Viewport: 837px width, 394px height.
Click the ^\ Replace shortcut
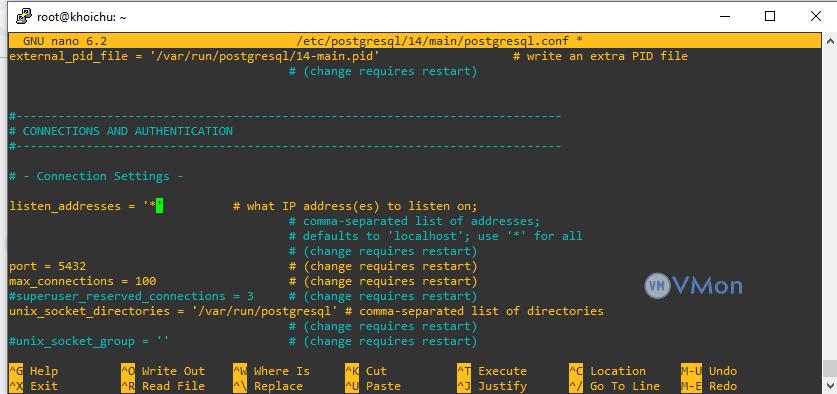[268, 386]
